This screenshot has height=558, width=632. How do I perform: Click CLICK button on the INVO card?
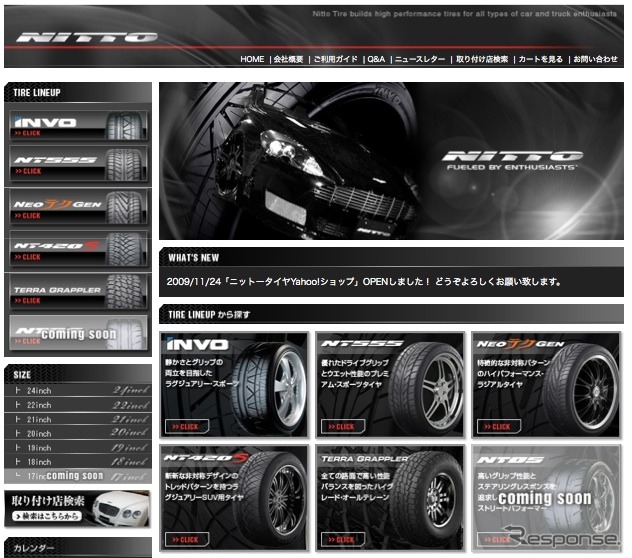(187, 427)
